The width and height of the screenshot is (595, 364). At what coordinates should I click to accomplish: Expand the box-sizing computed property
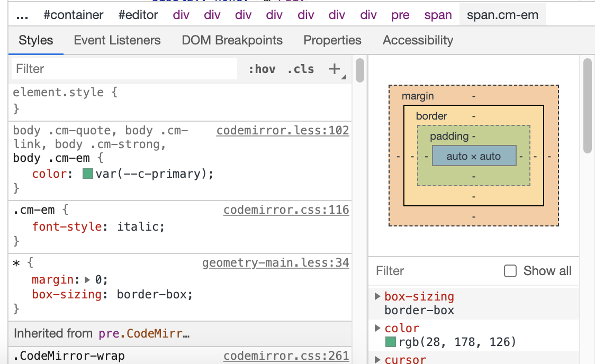click(378, 296)
